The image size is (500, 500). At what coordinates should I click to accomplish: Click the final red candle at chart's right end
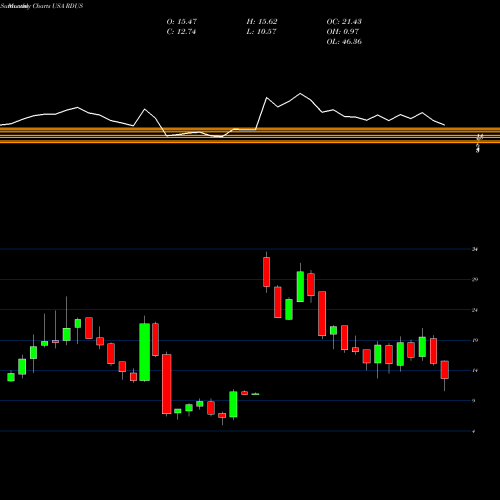point(445,370)
